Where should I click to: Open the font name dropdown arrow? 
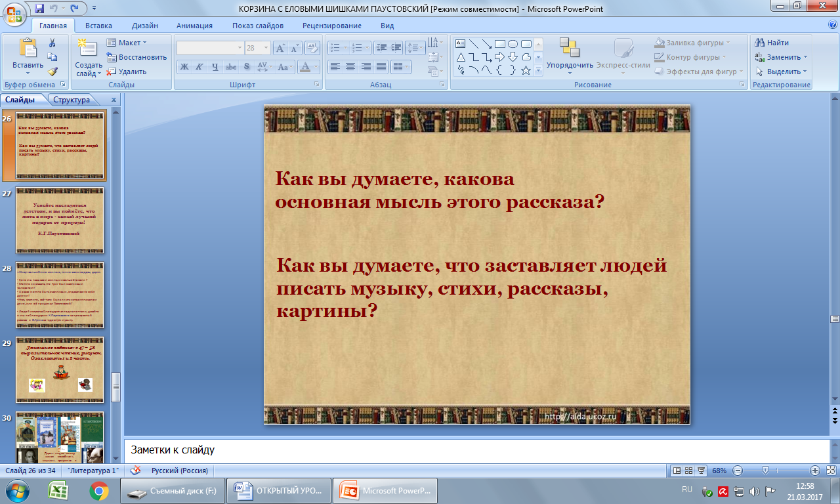(240, 48)
